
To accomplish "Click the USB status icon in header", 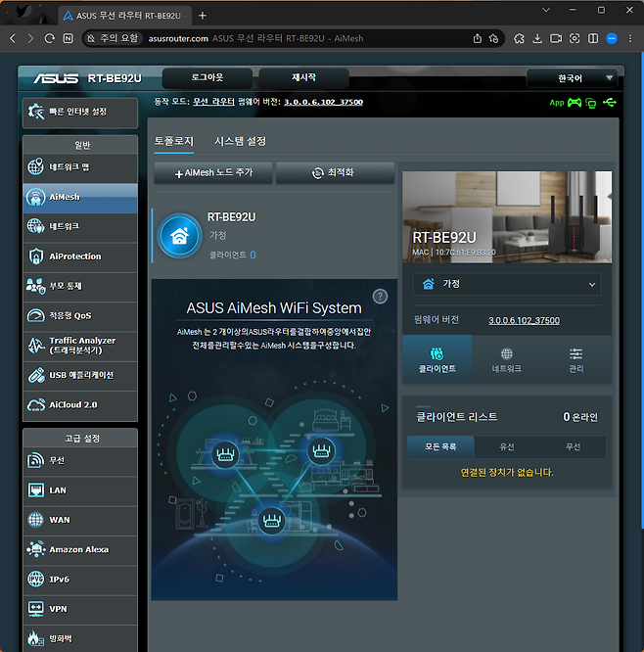I will tap(611, 102).
